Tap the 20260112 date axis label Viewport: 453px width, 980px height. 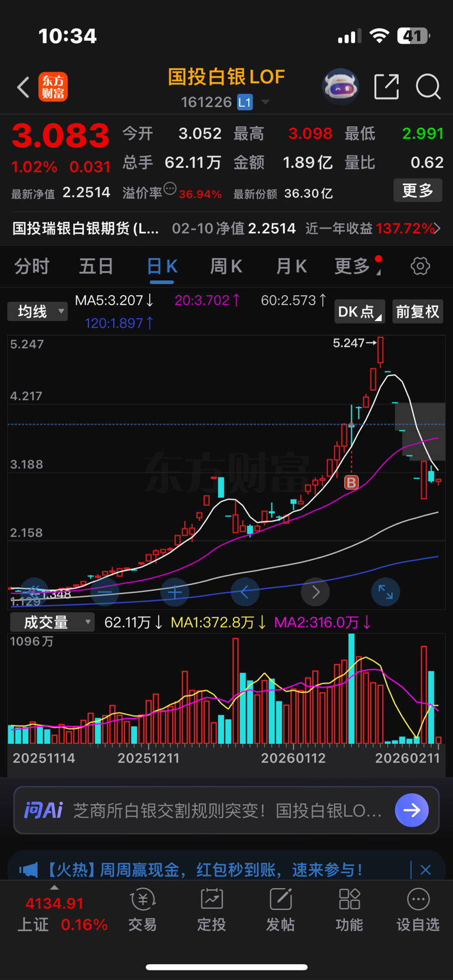coord(293,758)
